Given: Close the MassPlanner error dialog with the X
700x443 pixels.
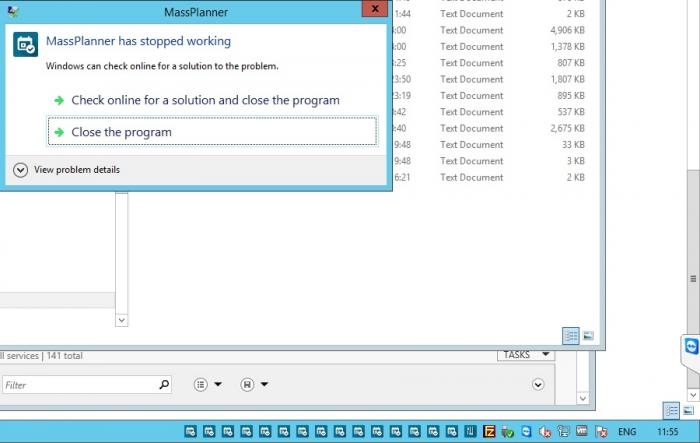Looking at the screenshot, I should tap(375, 8).
